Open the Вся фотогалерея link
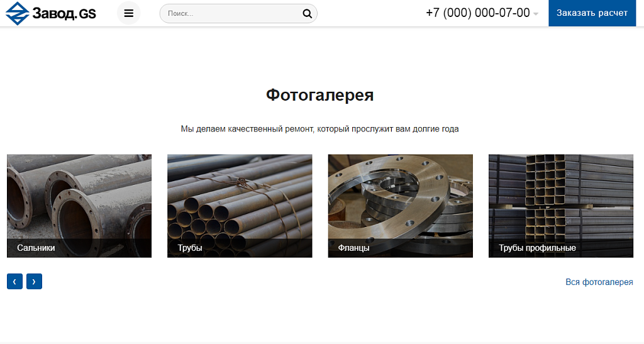The image size is (644, 344). pyautogui.click(x=599, y=282)
